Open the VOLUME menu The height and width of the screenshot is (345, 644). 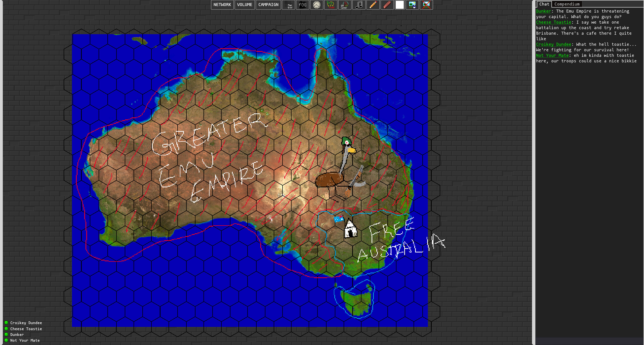pyautogui.click(x=245, y=5)
